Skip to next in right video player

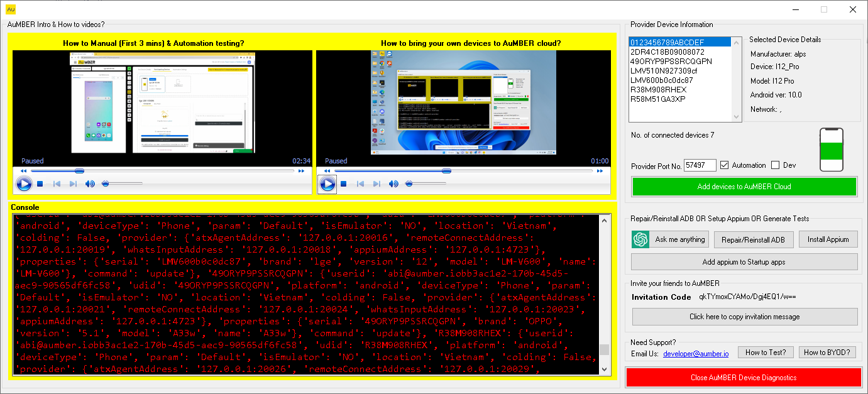[376, 184]
